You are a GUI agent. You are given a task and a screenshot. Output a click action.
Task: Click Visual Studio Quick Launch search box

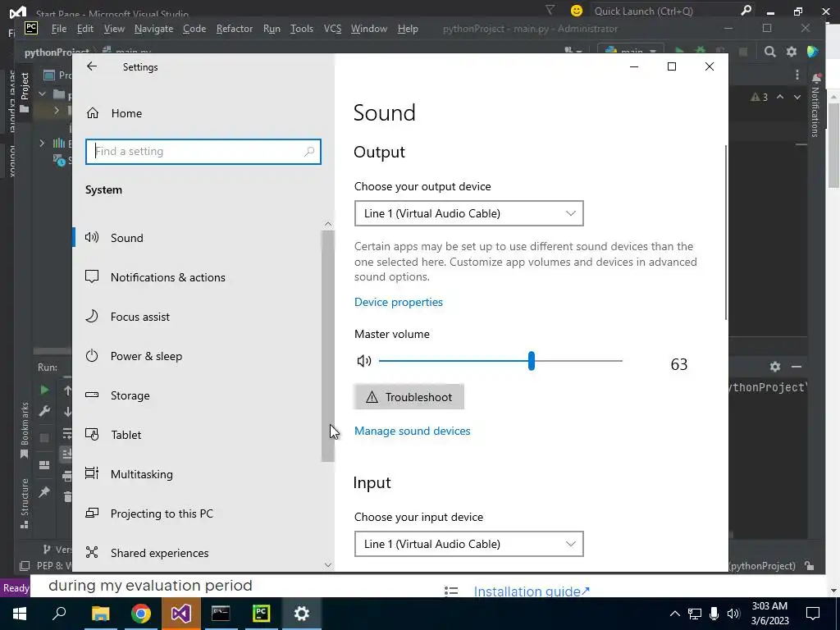pyautogui.click(x=664, y=11)
